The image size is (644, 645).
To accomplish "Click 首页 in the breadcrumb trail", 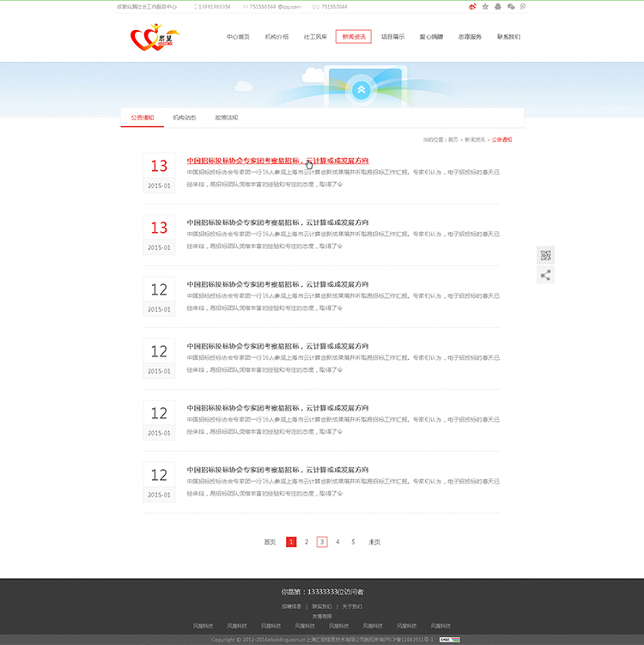I will click(x=453, y=139).
